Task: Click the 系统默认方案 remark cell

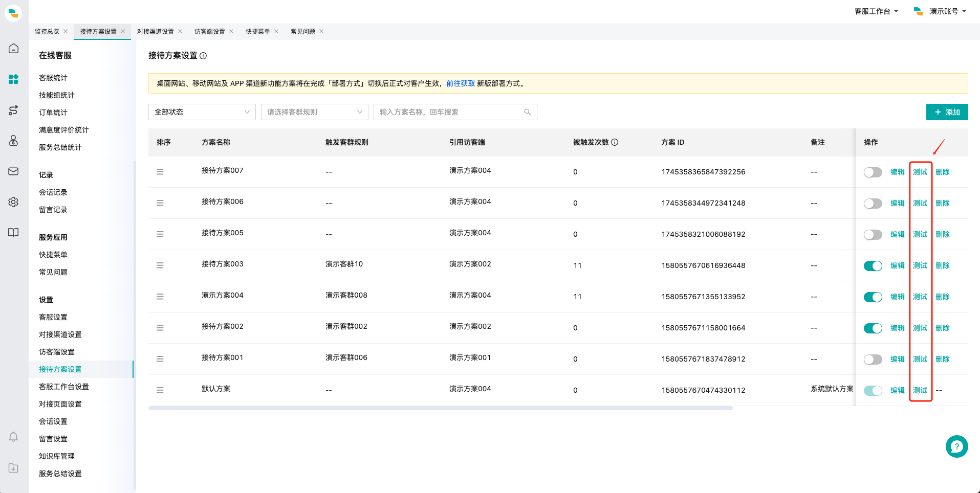Action: point(832,389)
